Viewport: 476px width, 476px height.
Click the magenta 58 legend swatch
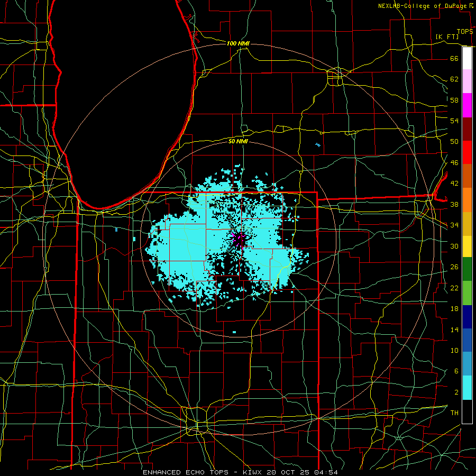tap(467, 105)
